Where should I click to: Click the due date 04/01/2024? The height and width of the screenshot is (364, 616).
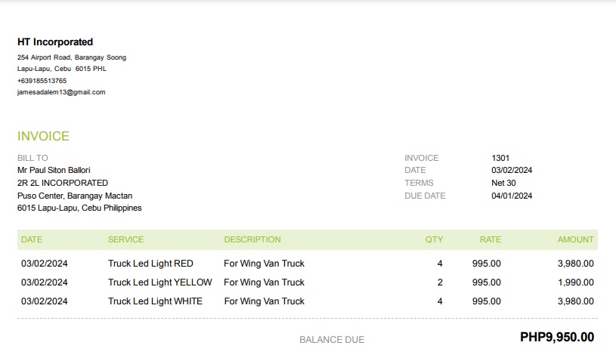point(512,196)
